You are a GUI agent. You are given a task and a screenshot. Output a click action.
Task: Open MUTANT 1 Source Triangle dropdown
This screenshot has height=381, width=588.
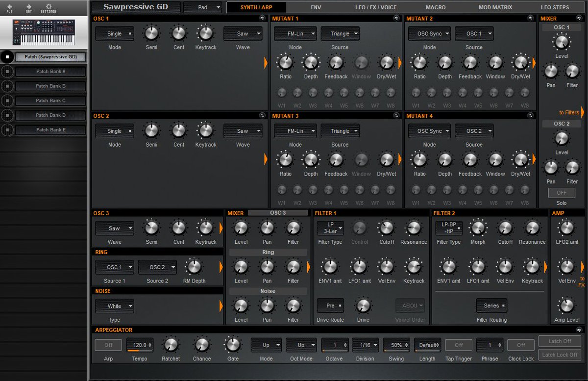pos(340,34)
